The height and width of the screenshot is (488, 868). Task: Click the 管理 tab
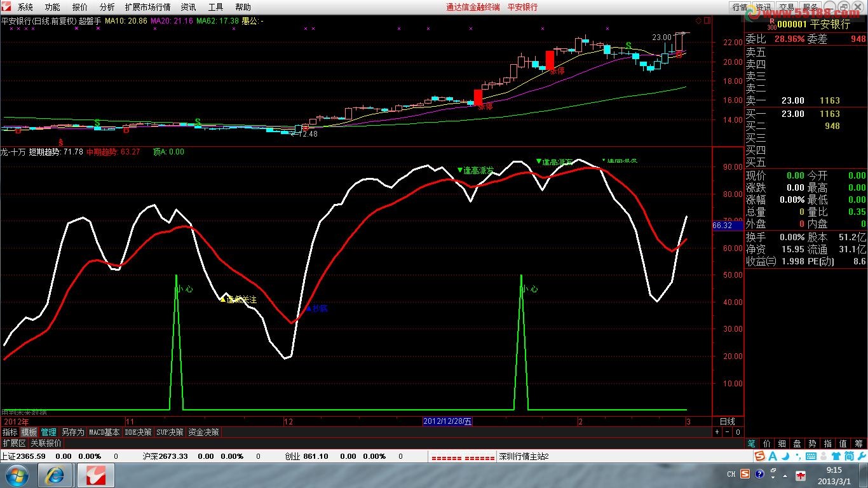[x=49, y=432]
